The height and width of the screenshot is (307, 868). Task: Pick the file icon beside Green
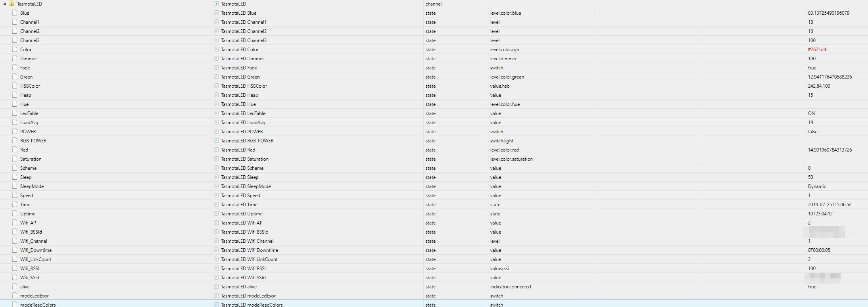[15, 77]
